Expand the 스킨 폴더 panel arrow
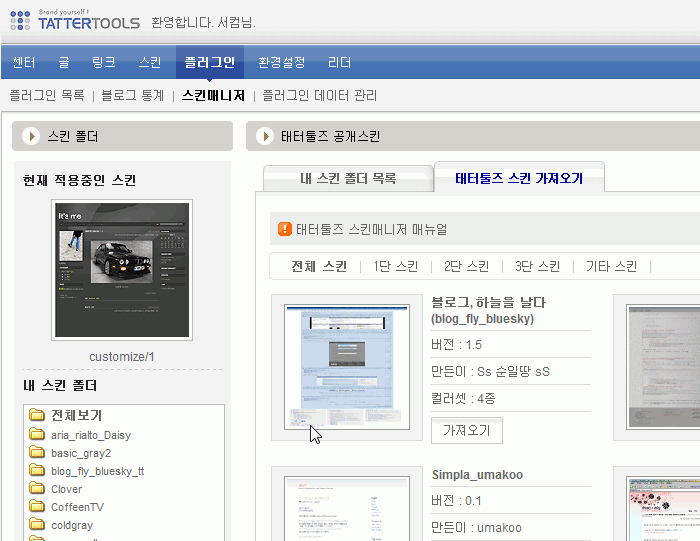Viewport: 700px width, 541px height. pyautogui.click(x=31, y=136)
